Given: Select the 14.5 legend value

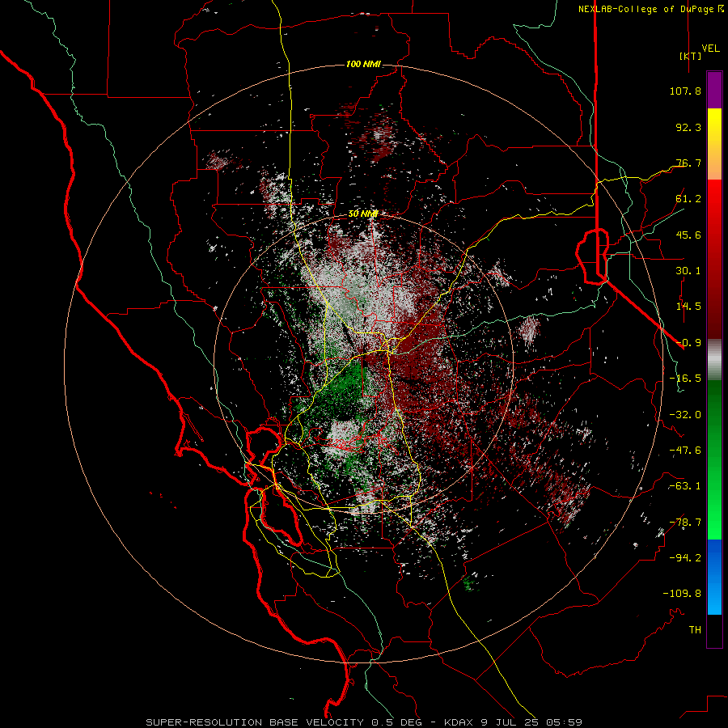Looking at the screenshot, I should pos(688,307).
